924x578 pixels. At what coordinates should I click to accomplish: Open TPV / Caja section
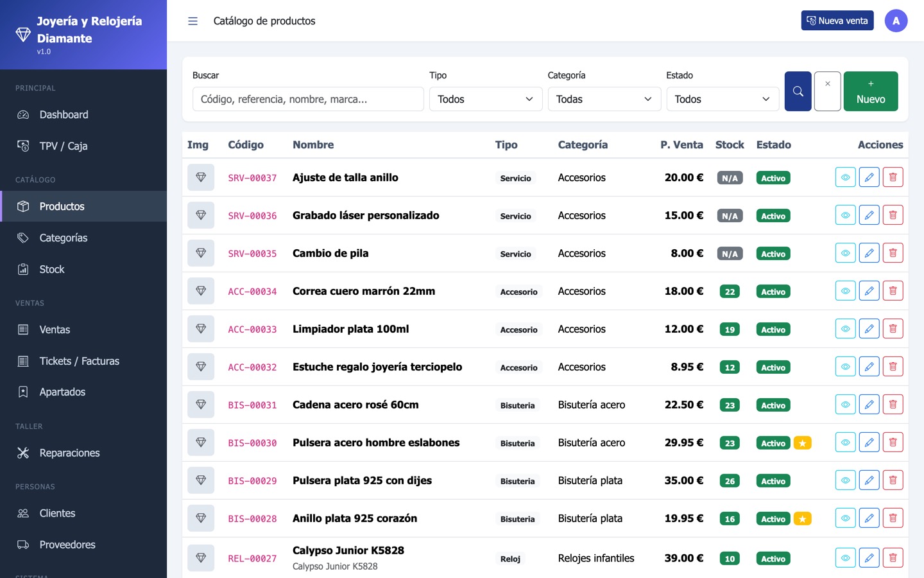[83, 146]
